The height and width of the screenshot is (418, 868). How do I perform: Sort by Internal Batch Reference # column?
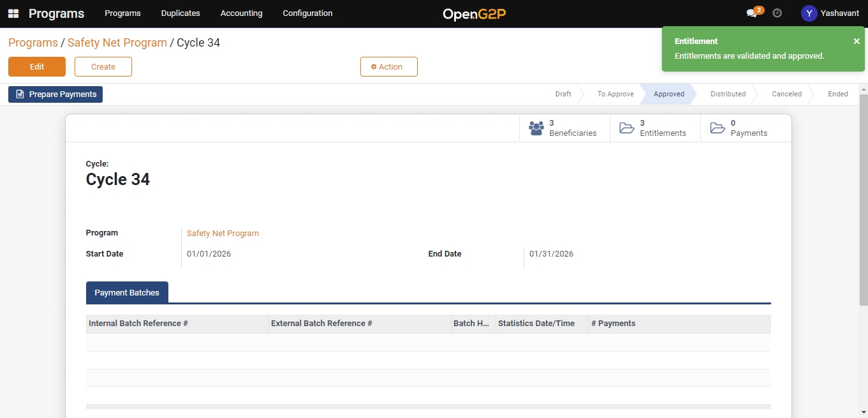tap(138, 324)
